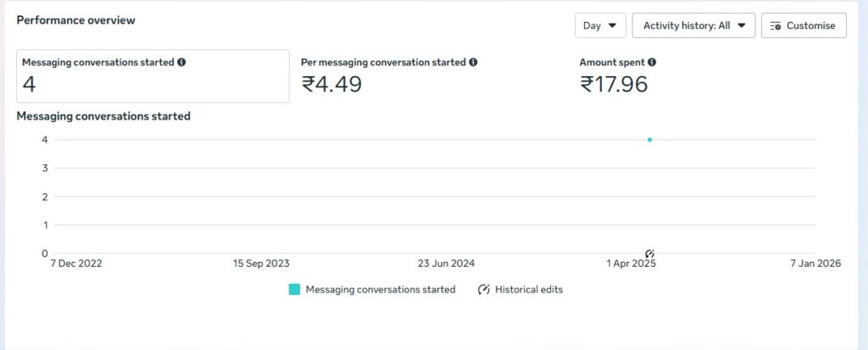The width and height of the screenshot is (868, 350).
Task: Click the Amount spent info icon
Action: click(x=652, y=63)
